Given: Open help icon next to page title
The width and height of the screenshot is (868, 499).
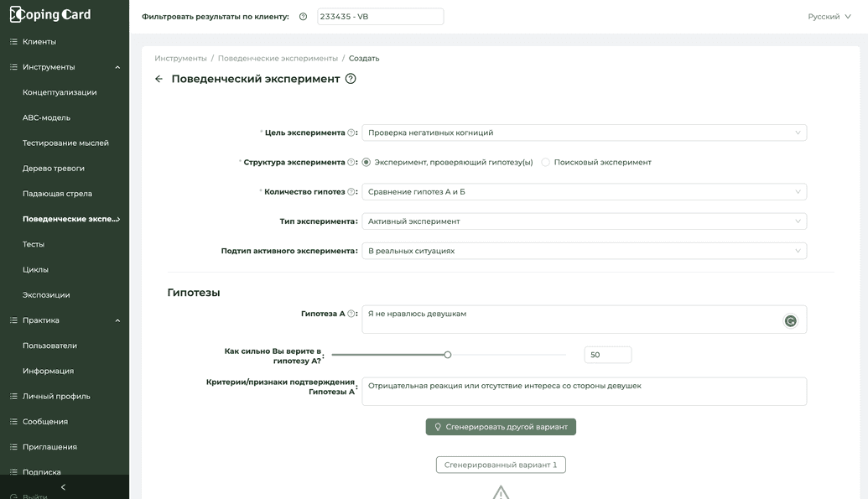Looking at the screenshot, I should coord(351,79).
